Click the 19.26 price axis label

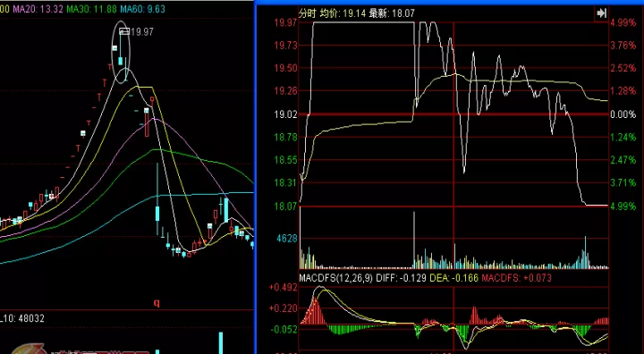[x=285, y=91]
